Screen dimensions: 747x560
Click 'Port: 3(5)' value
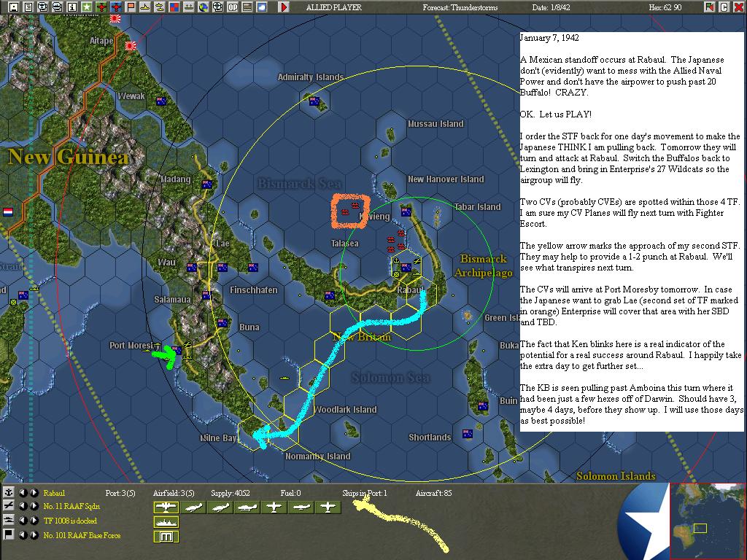click(x=120, y=493)
